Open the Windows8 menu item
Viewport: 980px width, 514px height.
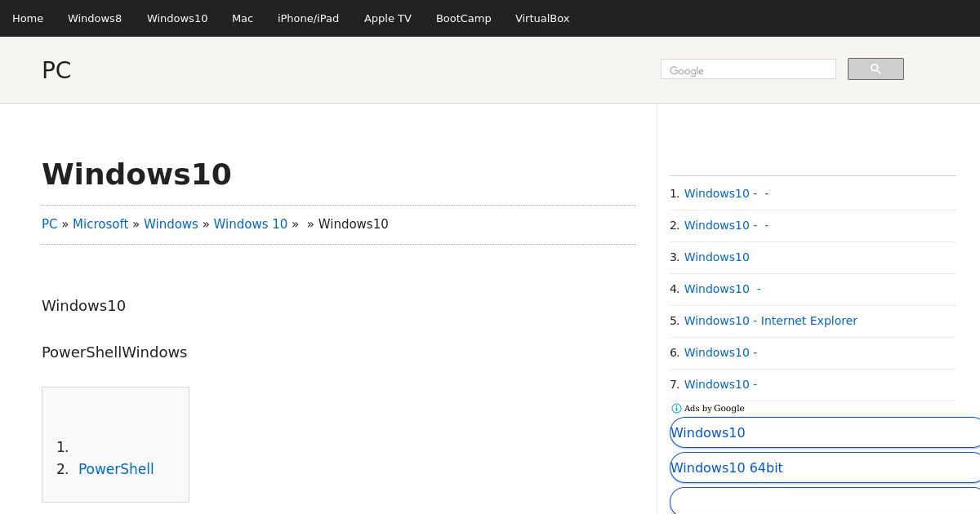click(x=95, y=18)
